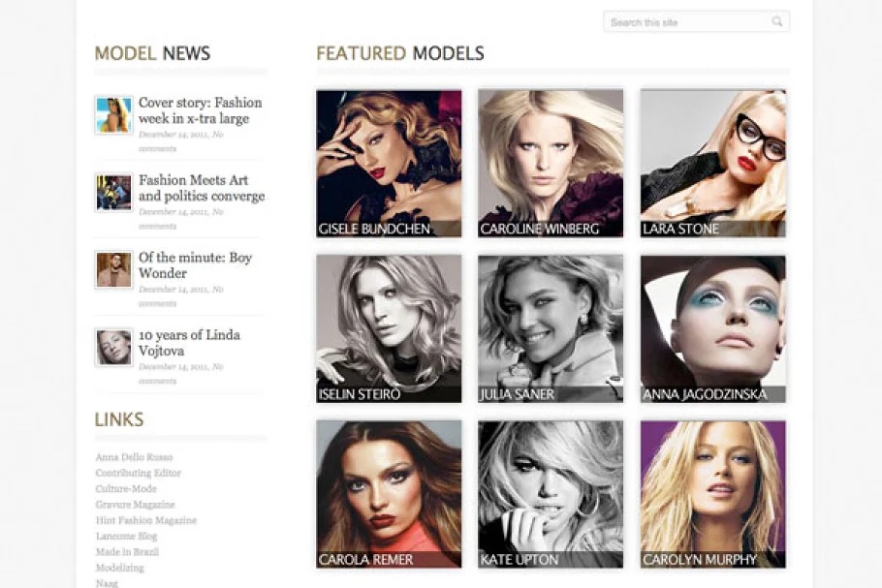Open the Fashion Meets Art article thumbnail
The height and width of the screenshot is (588, 882).
pos(113,192)
